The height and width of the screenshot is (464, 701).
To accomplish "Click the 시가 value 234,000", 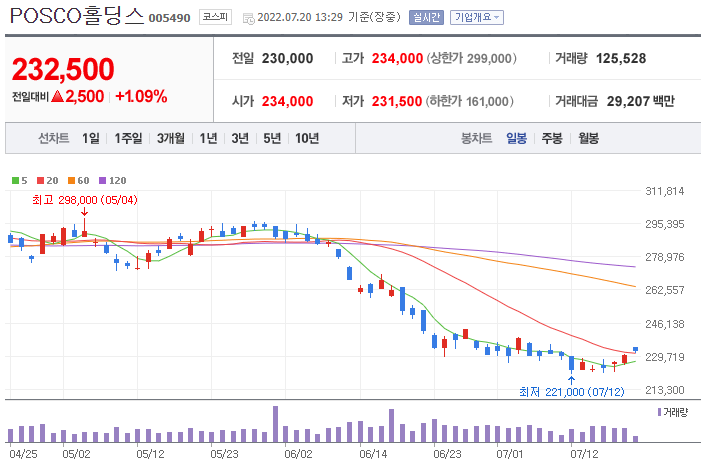I will (x=287, y=101).
